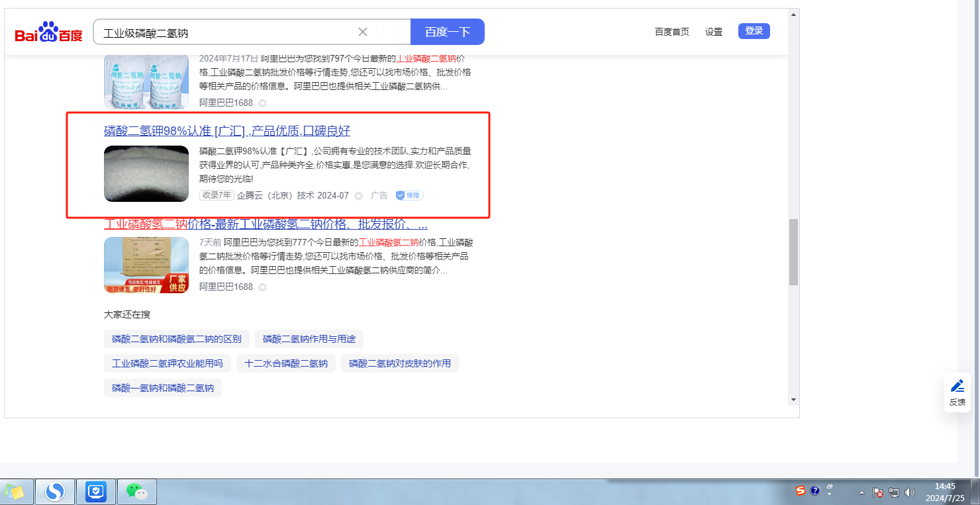This screenshot has width=980, height=505.
Task: Click the white crystal powder ad thumbnail
Action: pyautogui.click(x=146, y=173)
